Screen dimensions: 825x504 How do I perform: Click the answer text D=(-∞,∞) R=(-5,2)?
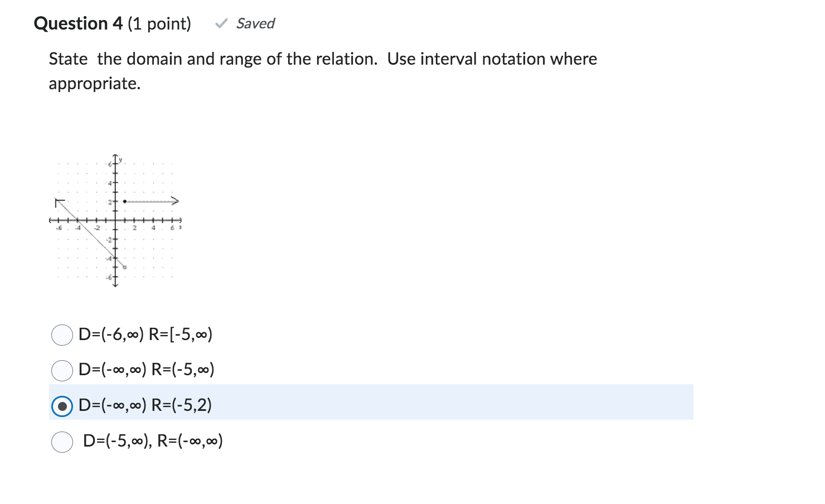(x=145, y=406)
